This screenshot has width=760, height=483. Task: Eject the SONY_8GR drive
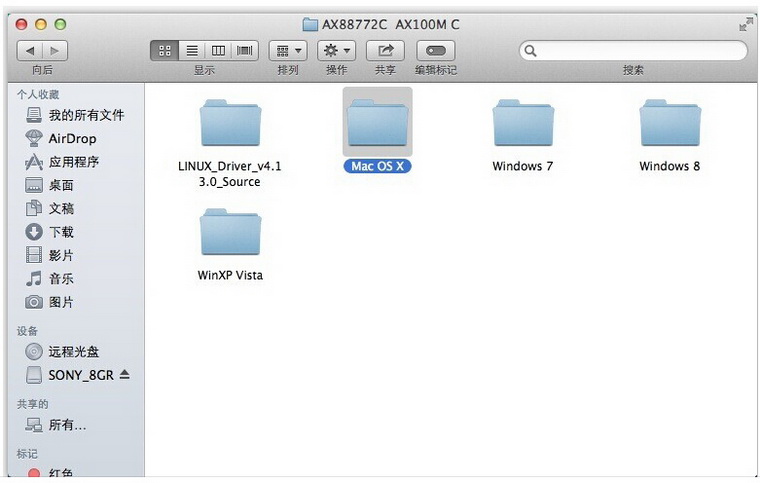125,375
